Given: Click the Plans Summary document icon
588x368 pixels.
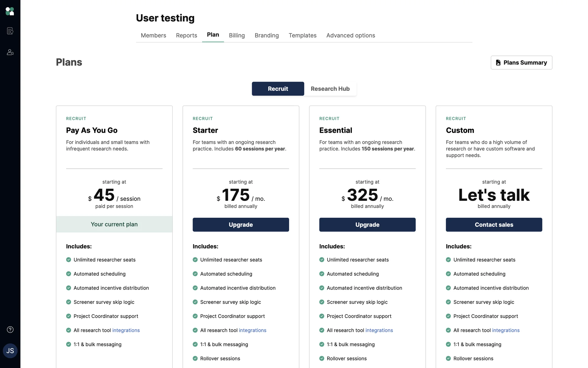Looking at the screenshot, I should [498, 63].
